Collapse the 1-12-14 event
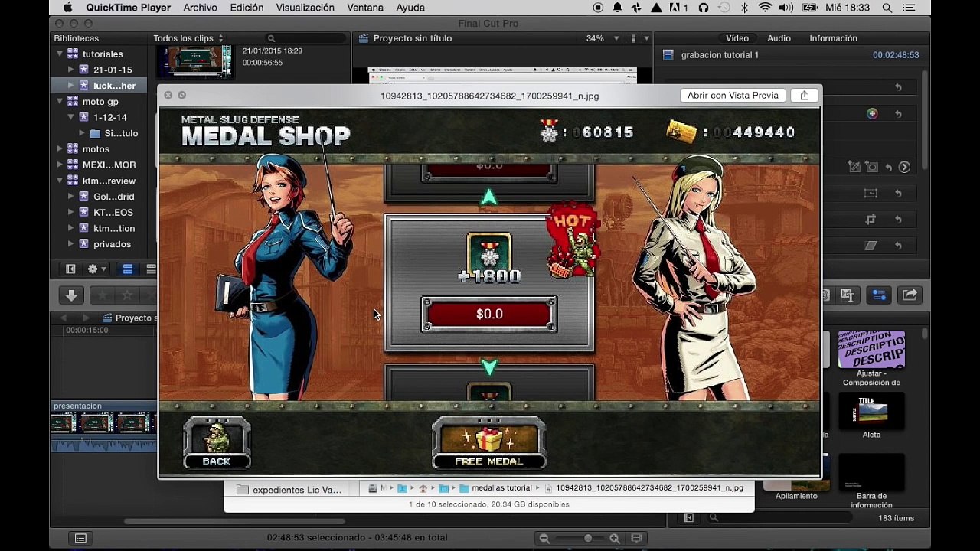The width and height of the screenshot is (980, 551). tap(71, 117)
